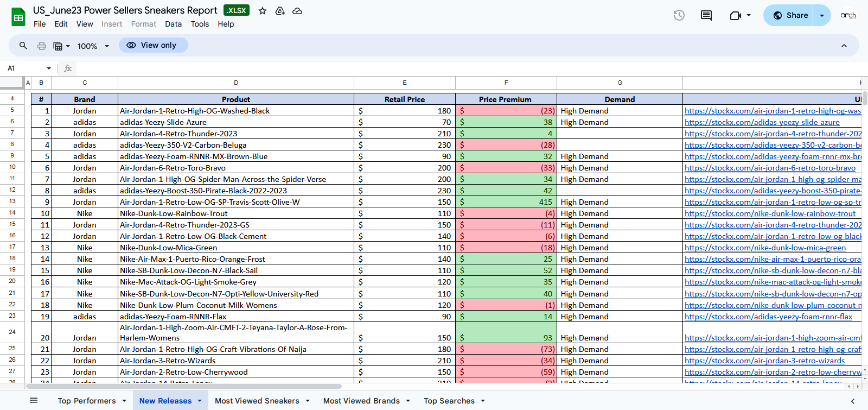Click the .XLSX file format badge

(x=237, y=10)
